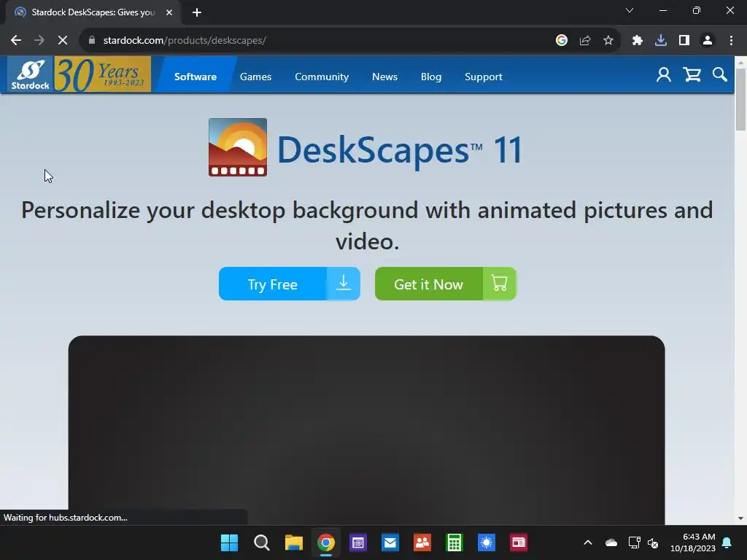Click the muted volume tray icon
Viewport: 747px width, 560px height.
653,542
